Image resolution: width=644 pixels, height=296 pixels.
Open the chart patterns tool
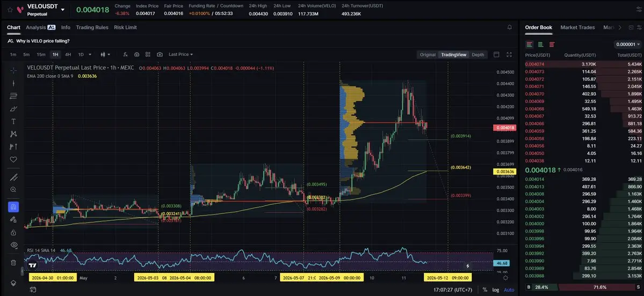point(13,134)
